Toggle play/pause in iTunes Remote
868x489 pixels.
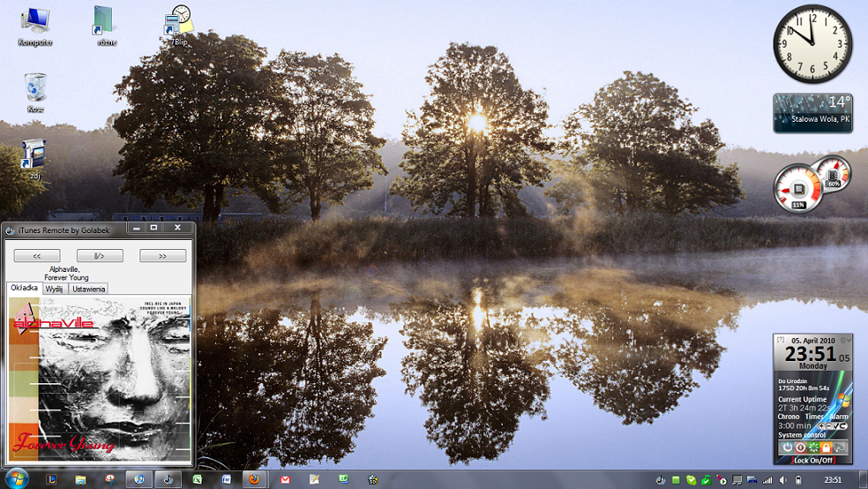pos(100,256)
